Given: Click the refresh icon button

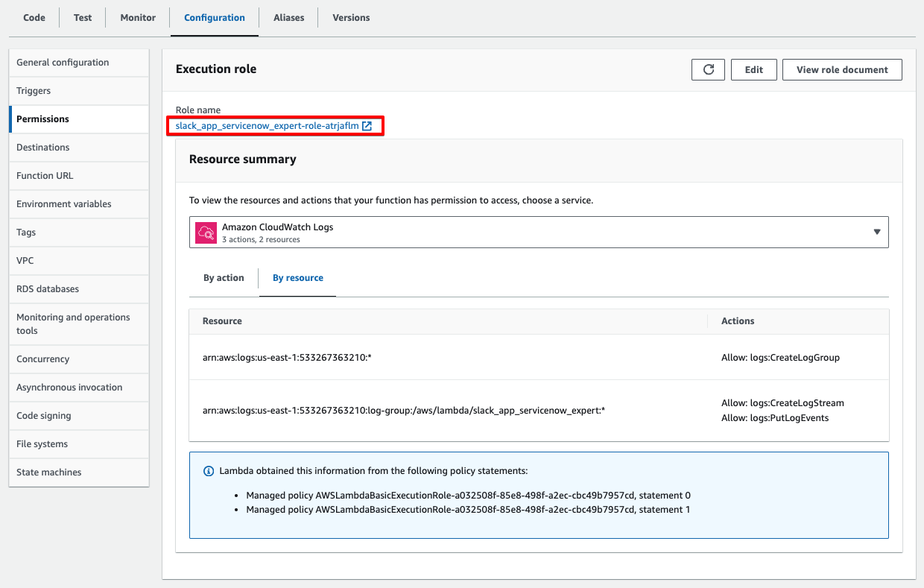Looking at the screenshot, I should (x=709, y=69).
